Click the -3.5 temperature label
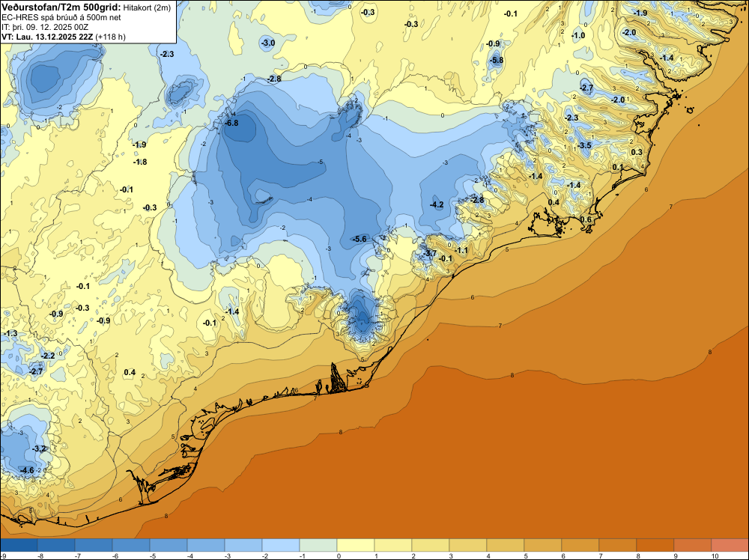Screen dimensions: 749x560 (585, 145)
